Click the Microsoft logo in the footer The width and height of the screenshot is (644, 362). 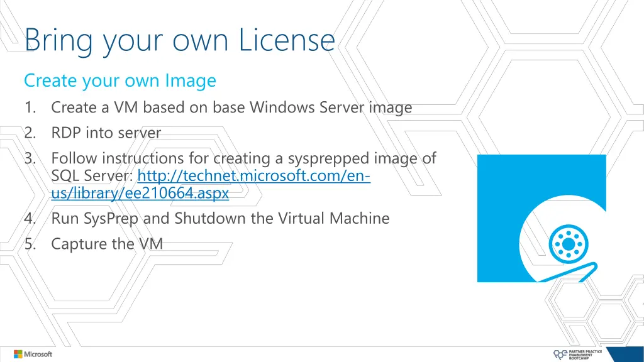pyautogui.click(x=33, y=354)
